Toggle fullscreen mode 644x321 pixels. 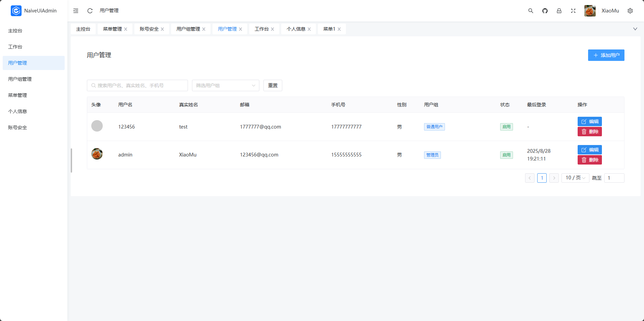coord(573,10)
